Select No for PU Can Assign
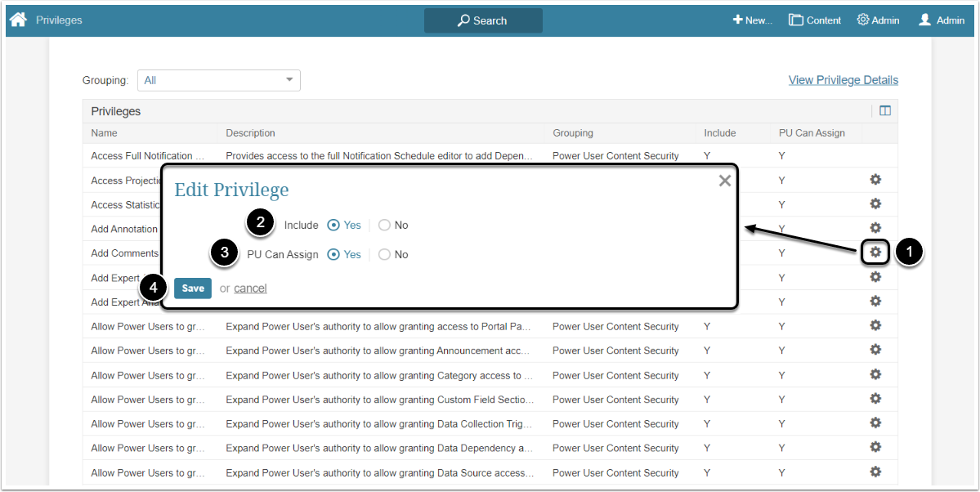Screen dimensions: 980x492 384,255
